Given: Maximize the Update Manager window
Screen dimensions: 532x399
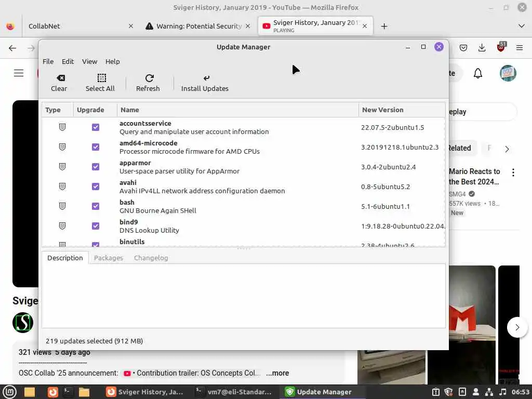Looking at the screenshot, I should (423, 47).
